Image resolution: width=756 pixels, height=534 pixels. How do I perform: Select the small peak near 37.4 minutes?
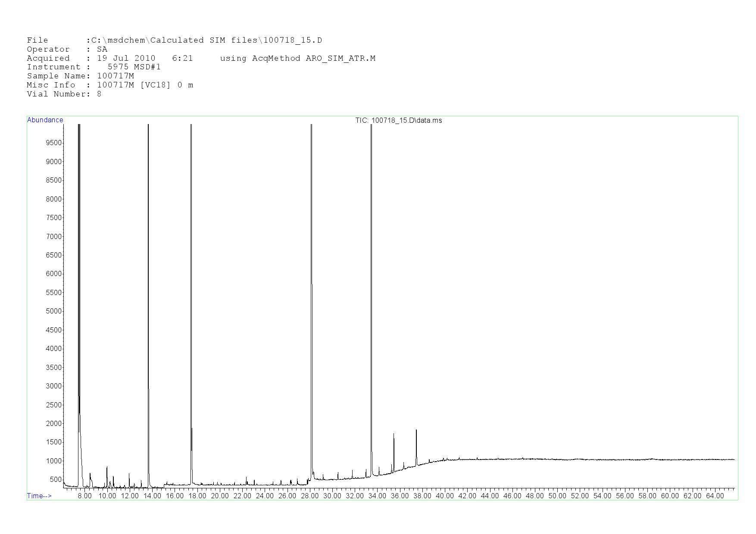coord(416,444)
